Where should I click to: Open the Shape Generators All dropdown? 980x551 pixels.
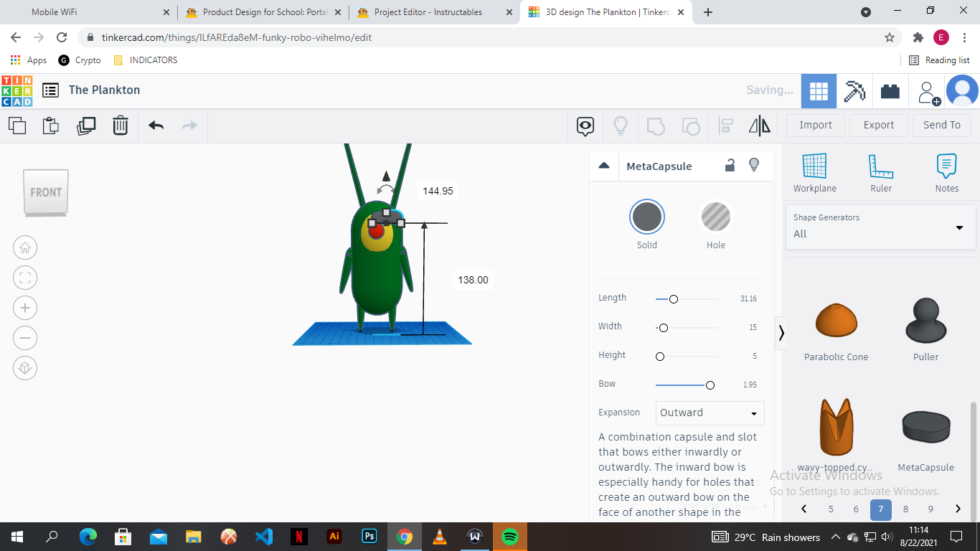coord(881,227)
